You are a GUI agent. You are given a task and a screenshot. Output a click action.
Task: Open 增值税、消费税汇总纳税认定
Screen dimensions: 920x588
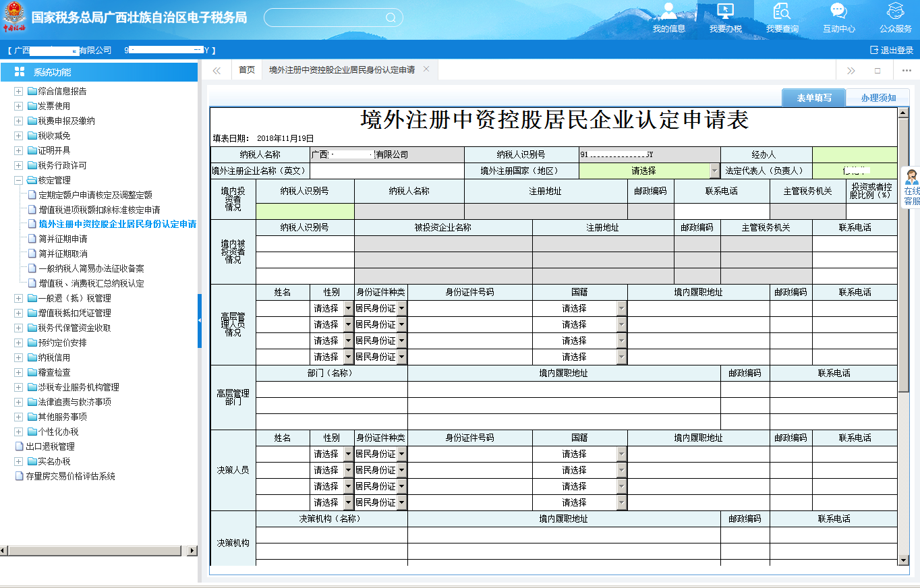91,283
